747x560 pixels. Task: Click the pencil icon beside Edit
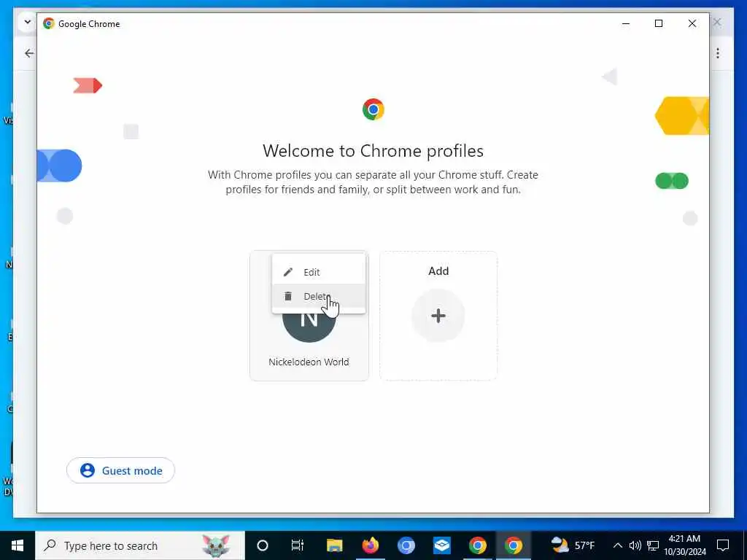pyautogui.click(x=287, y=272)
